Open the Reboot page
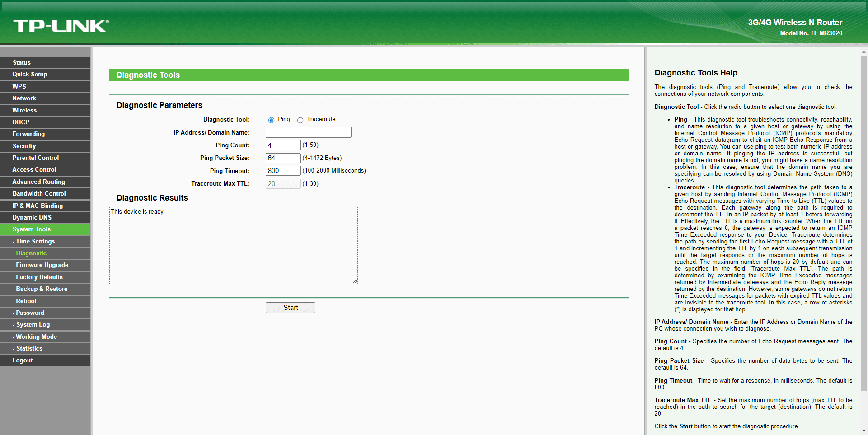Screen dimensions: 868x435 tap(45, 301)
